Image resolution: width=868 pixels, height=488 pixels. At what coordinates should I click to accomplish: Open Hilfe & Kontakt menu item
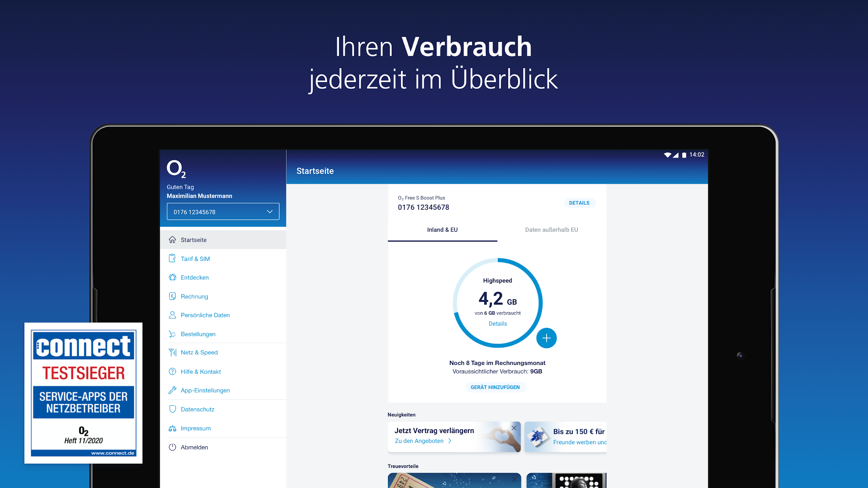(201, 372)
